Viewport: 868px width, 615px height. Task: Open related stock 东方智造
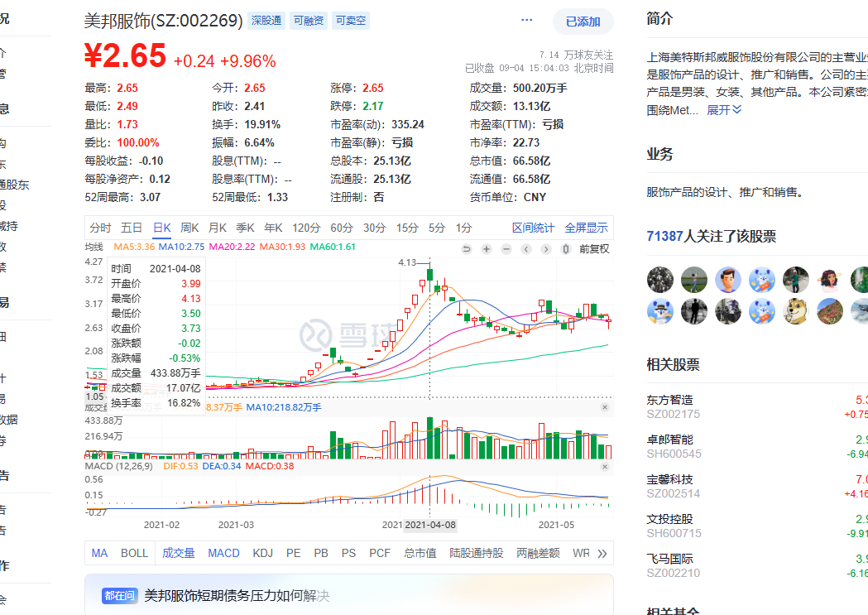pos(669,400)
